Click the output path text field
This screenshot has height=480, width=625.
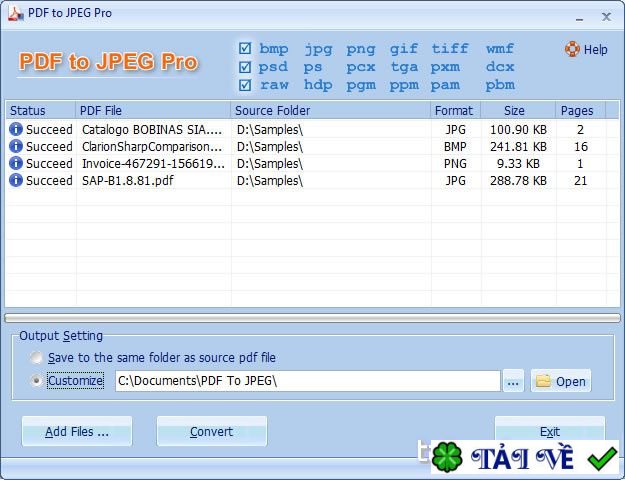click(307, 381)
